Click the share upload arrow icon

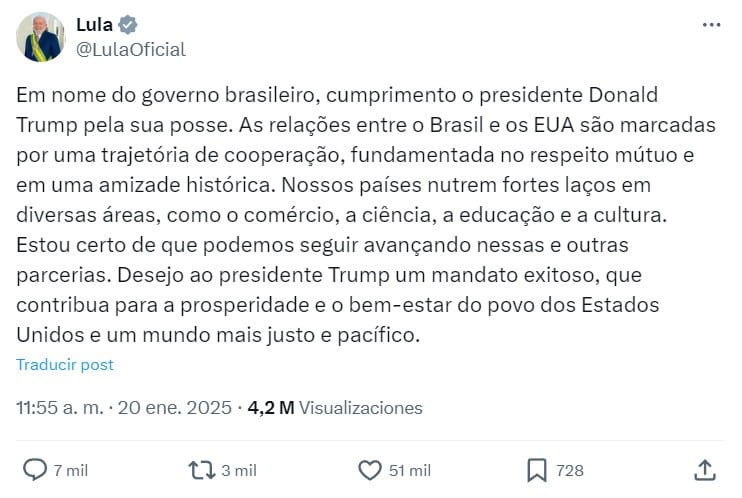[x=704, y=469]
